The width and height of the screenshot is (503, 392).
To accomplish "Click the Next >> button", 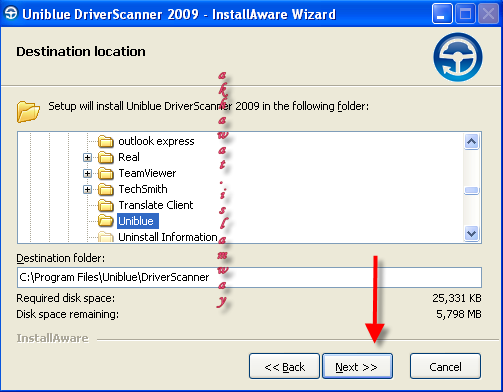I will click(357, 366).
